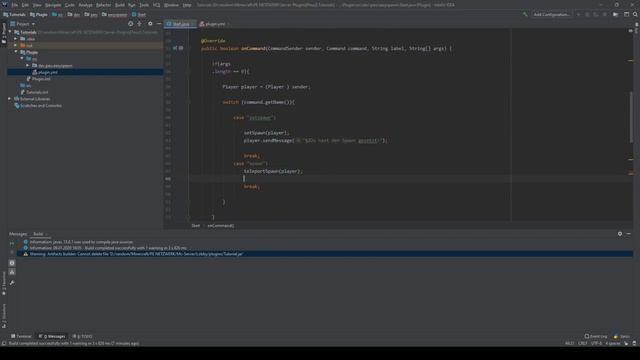Screen dimensions: 640x360
Task: Open the Code menu
Action: coord(70,5)
